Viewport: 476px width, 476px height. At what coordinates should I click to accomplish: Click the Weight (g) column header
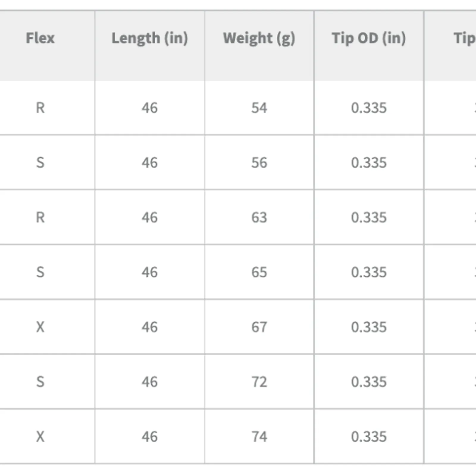click(259, 38)
